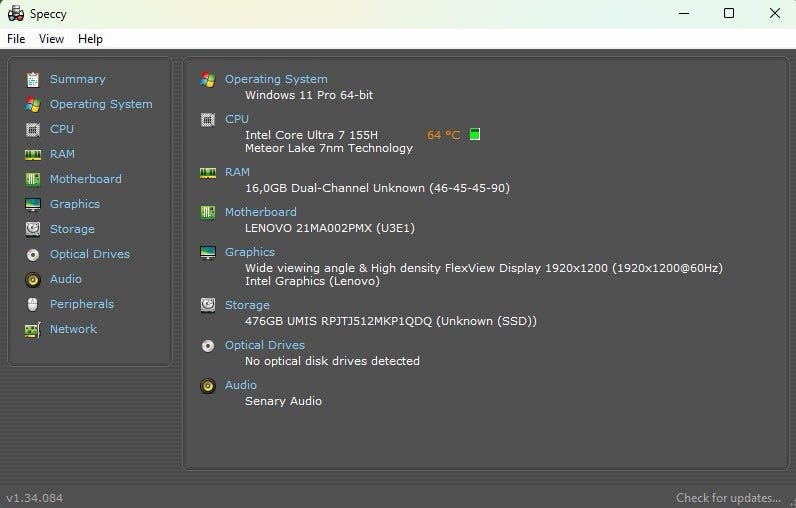Click the Storage heading link in main panel
This screenshot has width=796, height=508.
coord(247,305)
